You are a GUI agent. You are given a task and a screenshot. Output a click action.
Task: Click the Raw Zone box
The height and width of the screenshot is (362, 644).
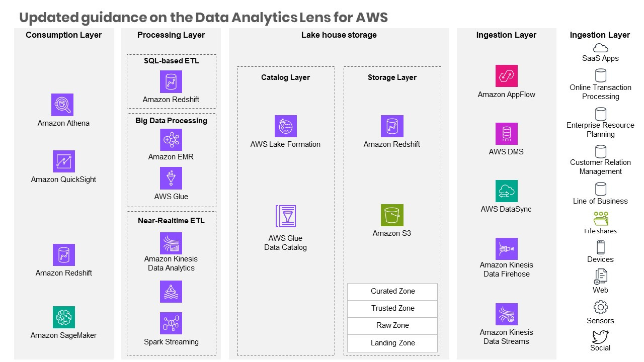[x=392, y=326]
